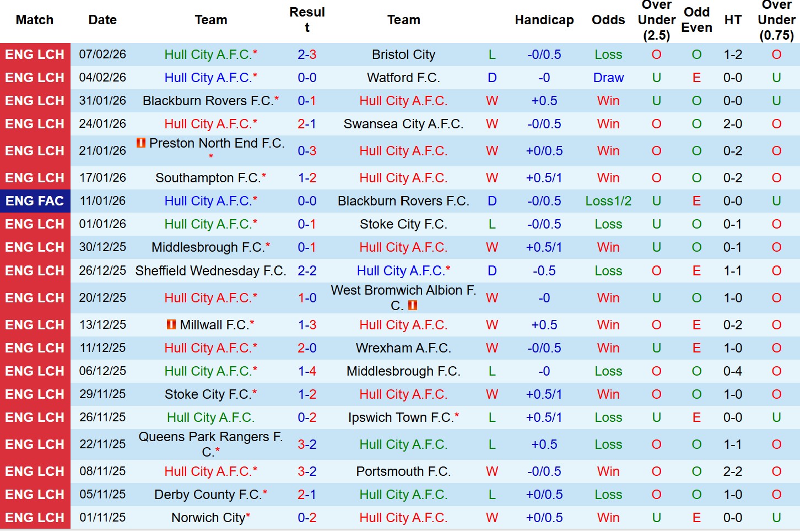The height and width of the screenshot is (532, 800).
Task: Click Sheffield Wednesday F.C. team name
Action: coord(210,271)
